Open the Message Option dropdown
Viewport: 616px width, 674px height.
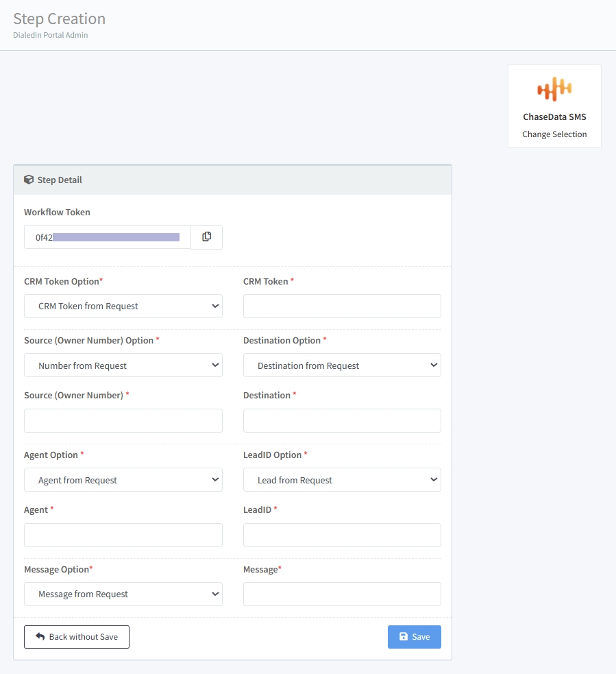tap(123, 594)
